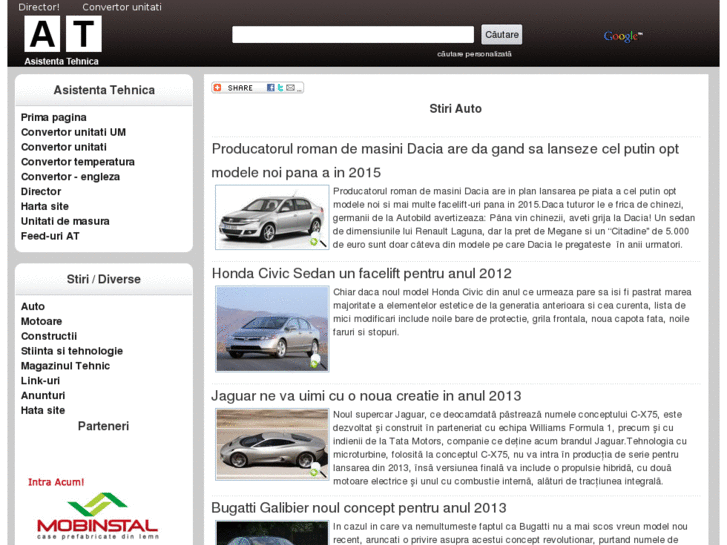This screenshot has width=727, height=545.
Task: Open the Dacia eight new models article title
Action: [x=445, y=160]
